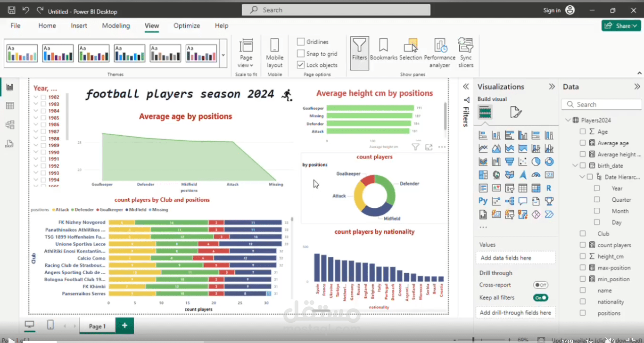
Task: Expand the Themes gallery dropdown
Action: 223,55
